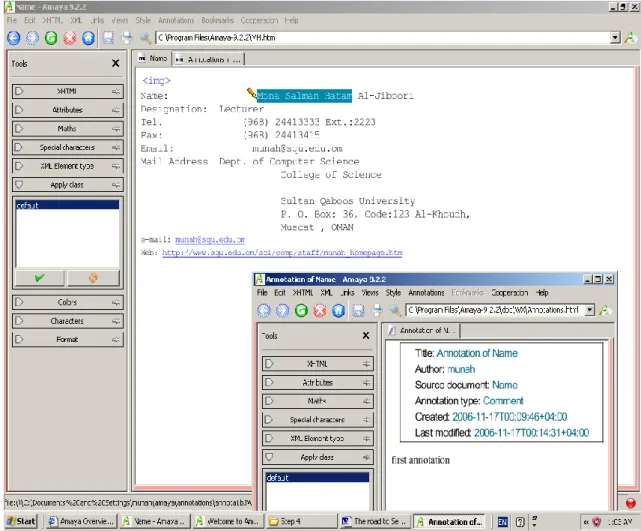
Task: Switch to Amaya Overview taskbar button
Action: click(x=81, y=521)
